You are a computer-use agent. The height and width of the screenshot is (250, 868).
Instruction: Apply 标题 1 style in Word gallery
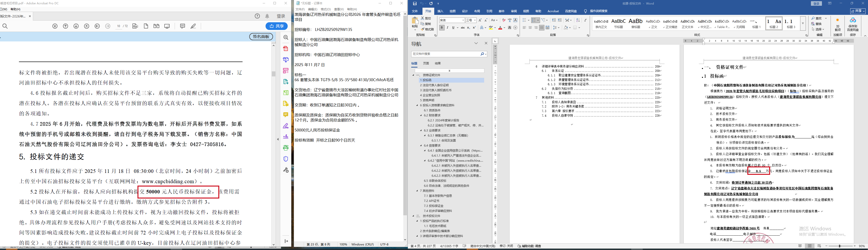(756, 23)
